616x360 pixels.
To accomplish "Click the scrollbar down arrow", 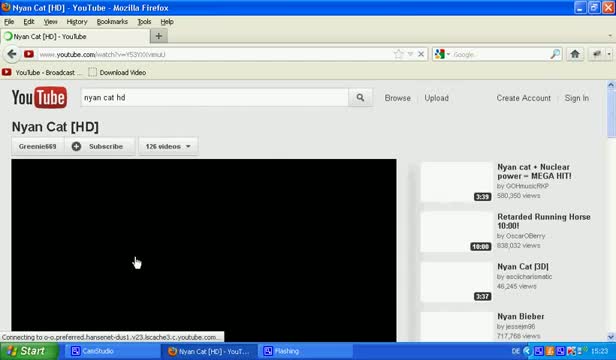I will pyautogui.click(x=611, y=337).
